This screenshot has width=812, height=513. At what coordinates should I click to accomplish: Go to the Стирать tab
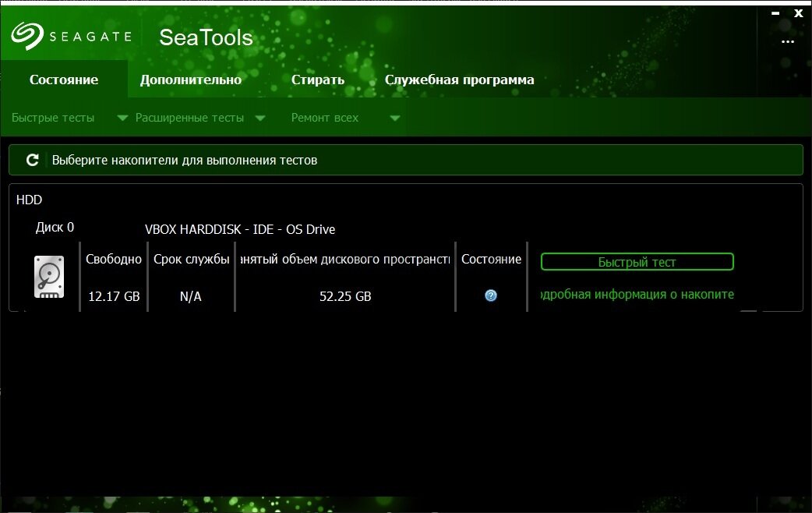pos(317,80)
